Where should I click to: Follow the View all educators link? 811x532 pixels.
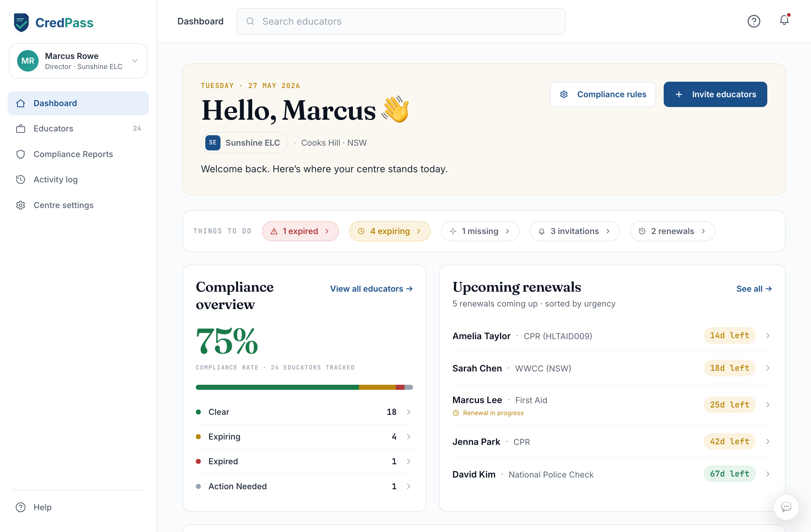click(x=371, y=288)
